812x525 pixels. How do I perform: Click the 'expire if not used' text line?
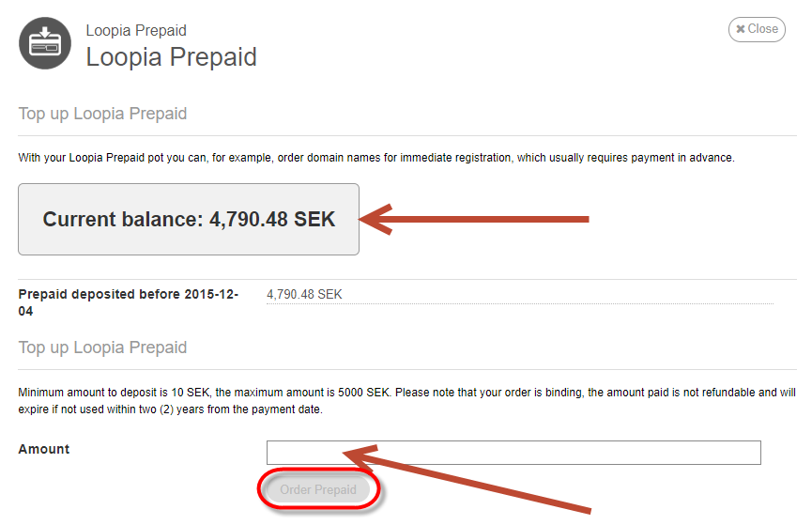click(170, 409)
